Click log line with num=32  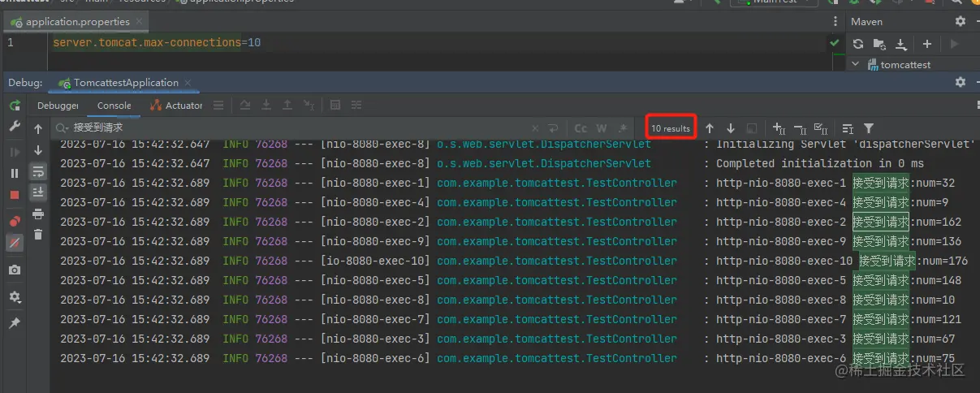click(507, 183)
